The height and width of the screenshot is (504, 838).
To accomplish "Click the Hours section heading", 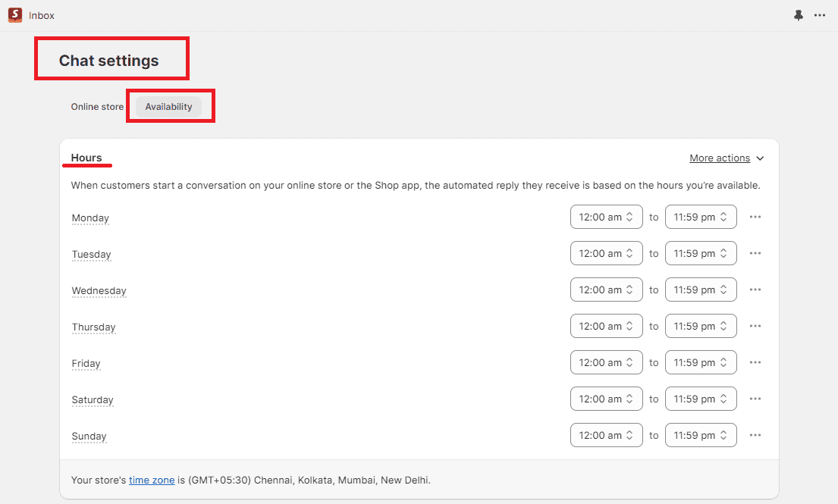I will point(86,157).
